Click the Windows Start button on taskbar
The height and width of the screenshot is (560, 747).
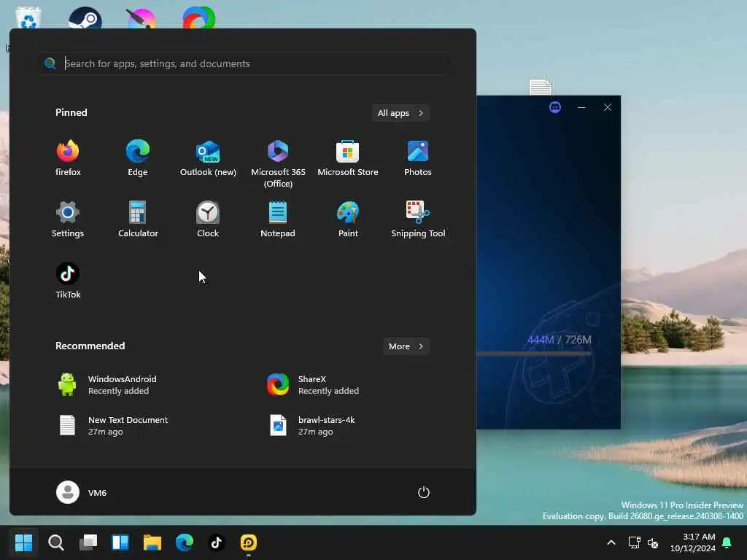tap(23, 542)
